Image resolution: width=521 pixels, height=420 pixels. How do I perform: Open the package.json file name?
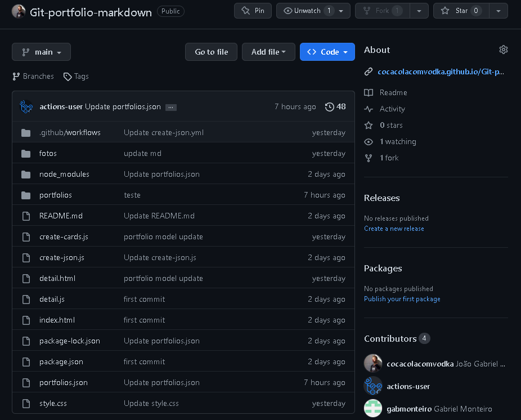[61, 362]
